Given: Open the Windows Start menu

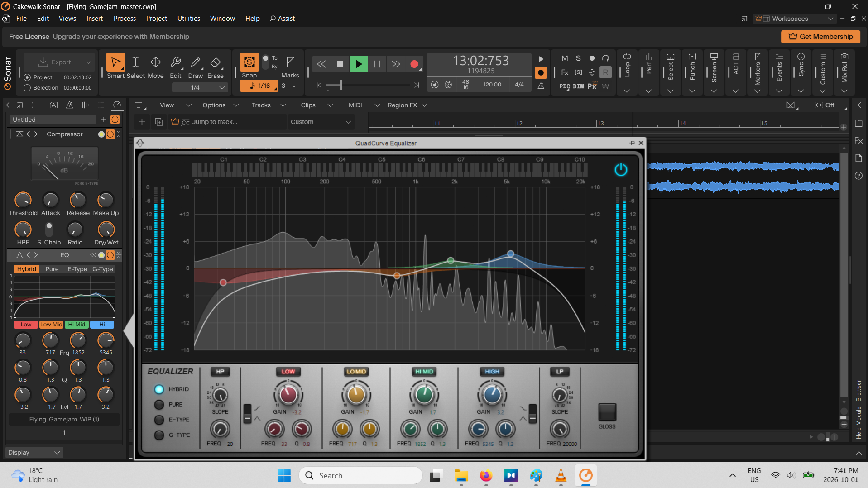Looking at the screenshot, I should point(284,475).
